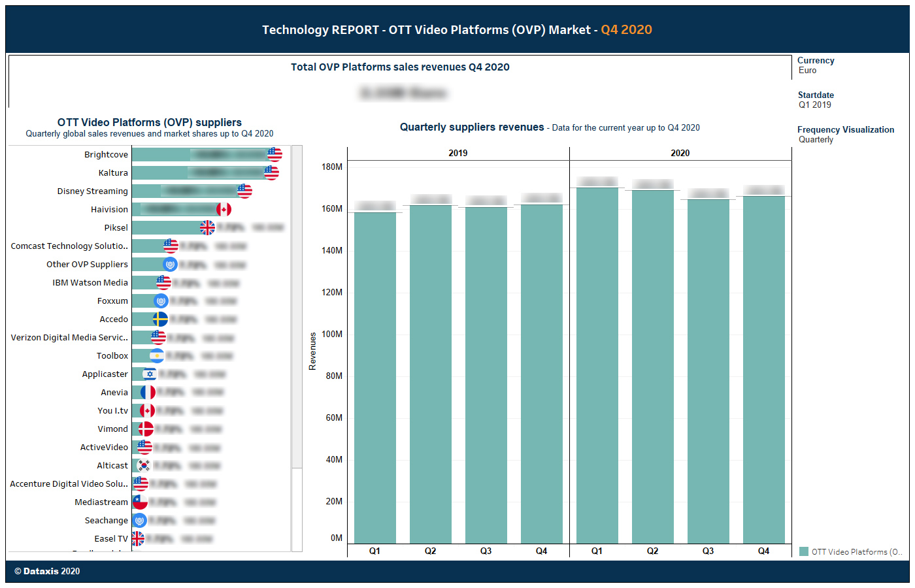Select the 2019 Q2 revenue bar
Viewport: 915px width, 588px height.
[x=431, y=374]
